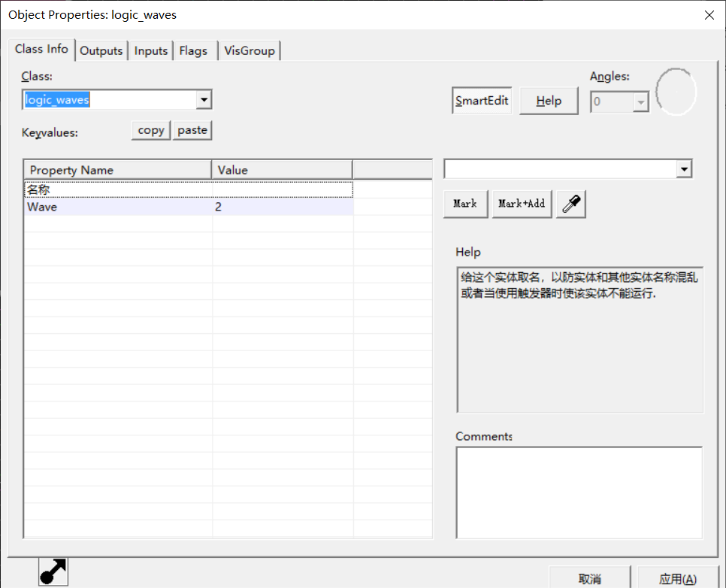
Task: Expand the Angles dropdown
Action: tap(640, 102)
